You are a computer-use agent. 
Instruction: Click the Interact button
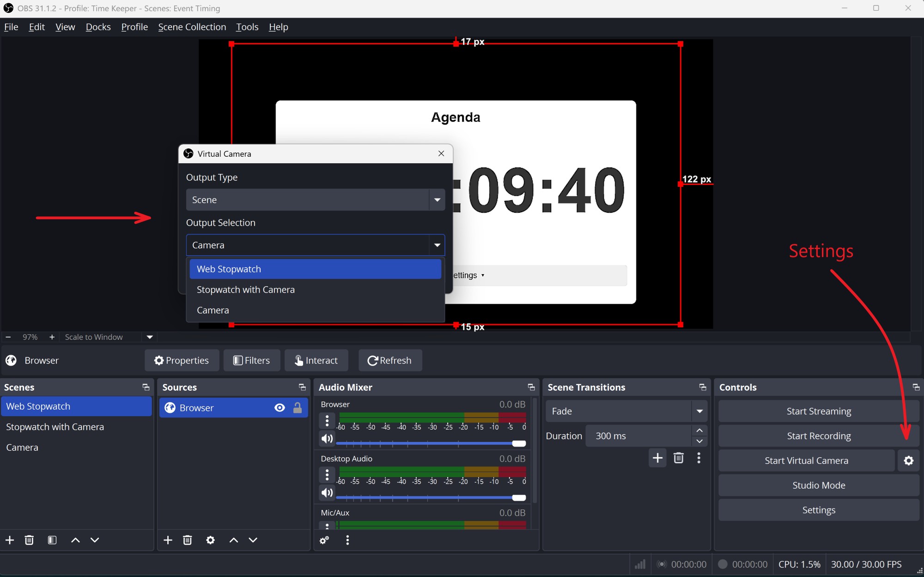(x=316, y=360)
